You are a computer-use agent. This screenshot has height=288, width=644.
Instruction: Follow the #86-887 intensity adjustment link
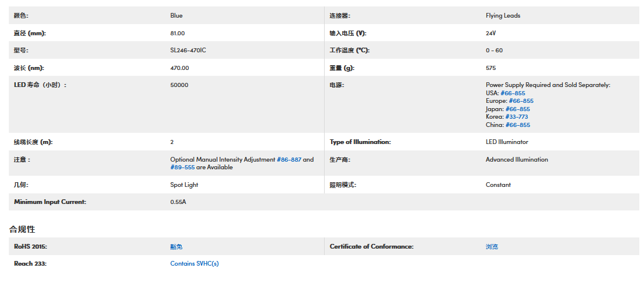tap(289, 160)
